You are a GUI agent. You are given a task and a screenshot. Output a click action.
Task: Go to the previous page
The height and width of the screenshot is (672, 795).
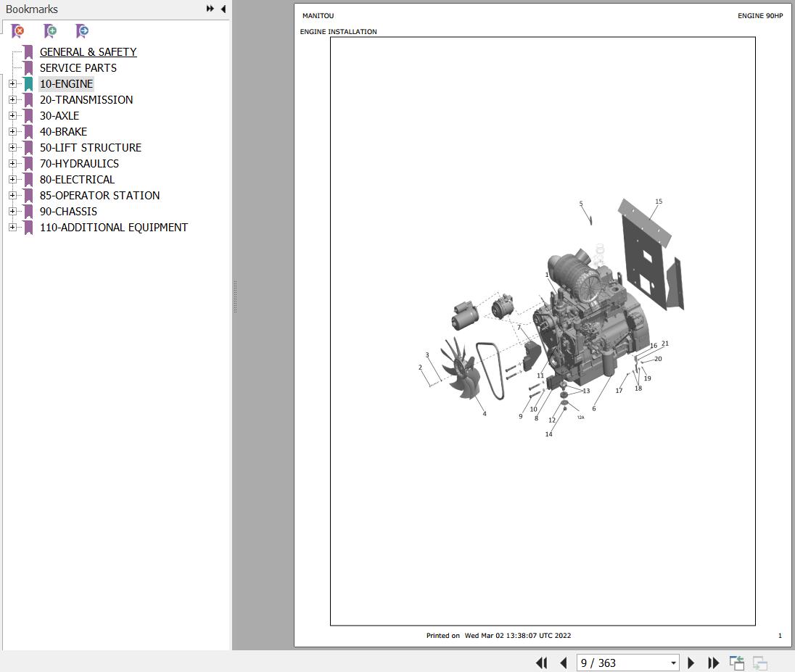point(564,663)
